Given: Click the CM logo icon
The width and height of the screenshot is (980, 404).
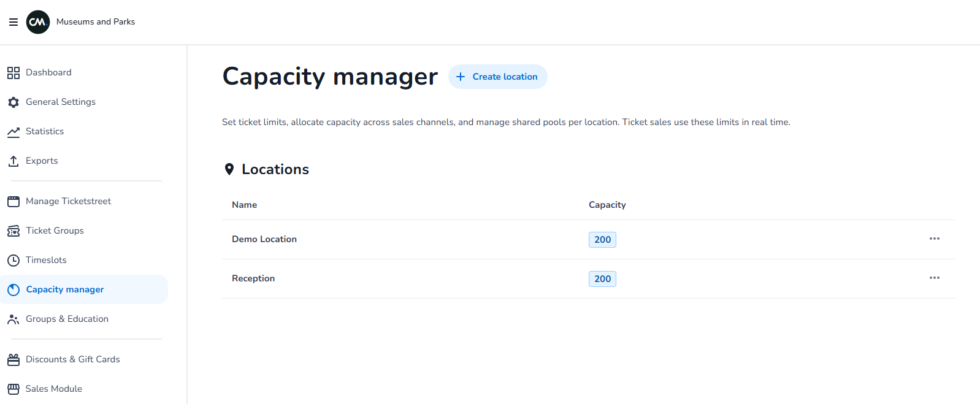Looking at the screenshot, I should [38, 22].
